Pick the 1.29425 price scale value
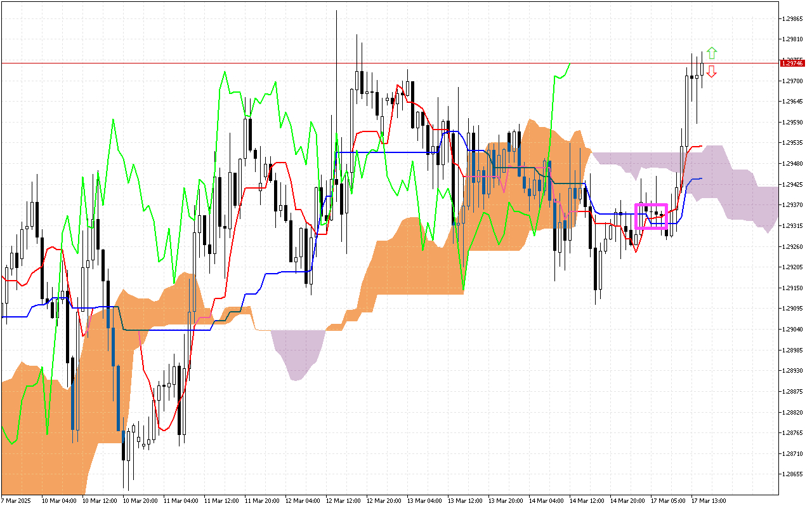The height and width of the screenshot is (508, 812). tap(792, 184)
